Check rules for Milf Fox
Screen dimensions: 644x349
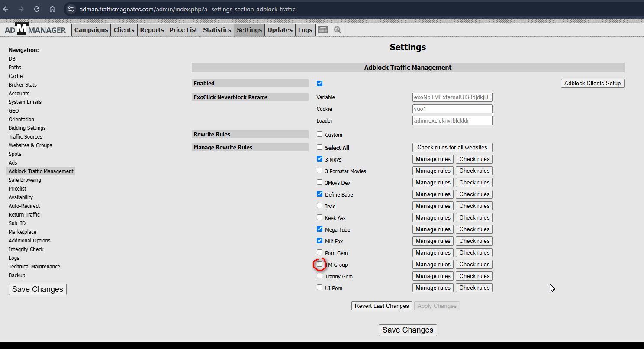click(x=474, y=241)
